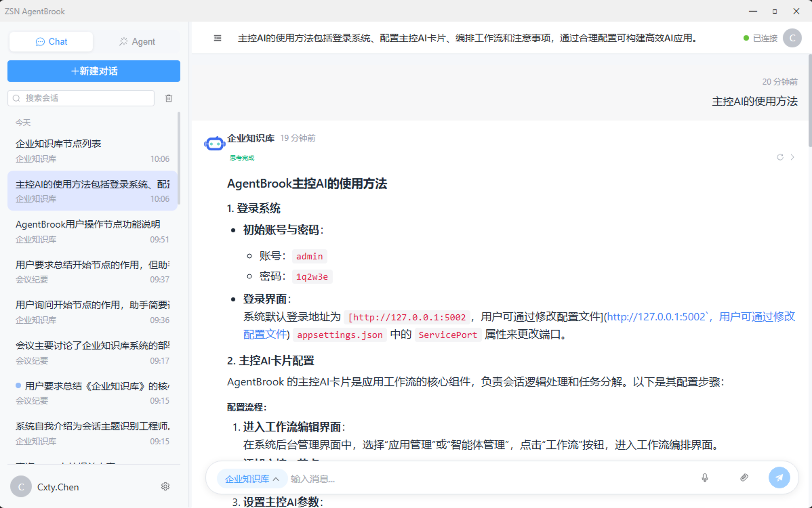Open conversation 会议主要讨论了企业知识库系统
Viewport: 812px width, 508px height.
(x=93, y=353)
